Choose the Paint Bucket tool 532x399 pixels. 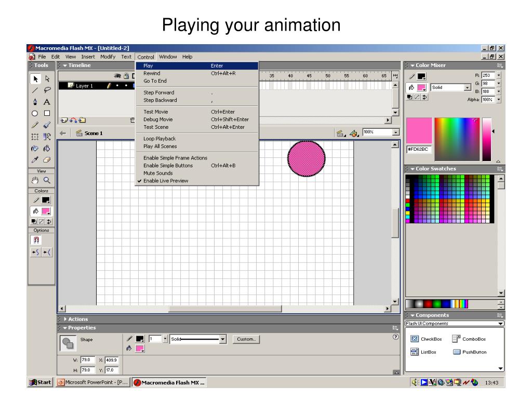47,148
